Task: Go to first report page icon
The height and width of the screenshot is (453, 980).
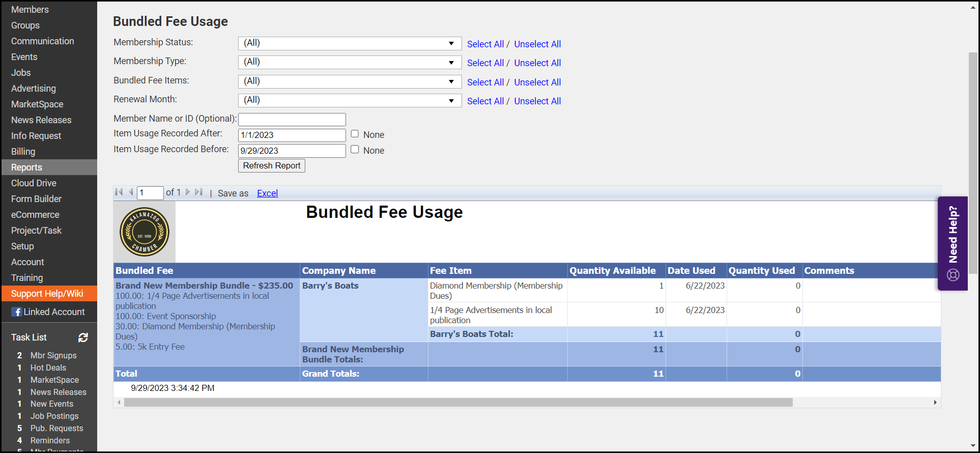Action: tap(119, 192)
